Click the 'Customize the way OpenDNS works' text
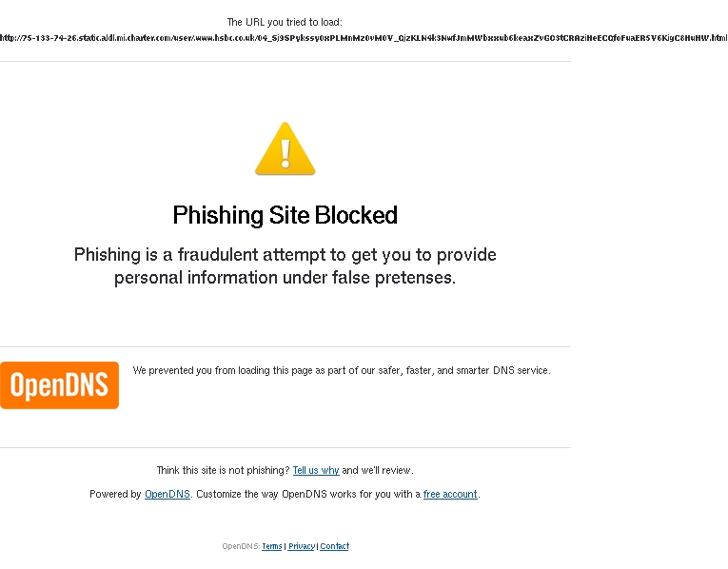Screen dimensions: 728x569 tap(308, 494)
